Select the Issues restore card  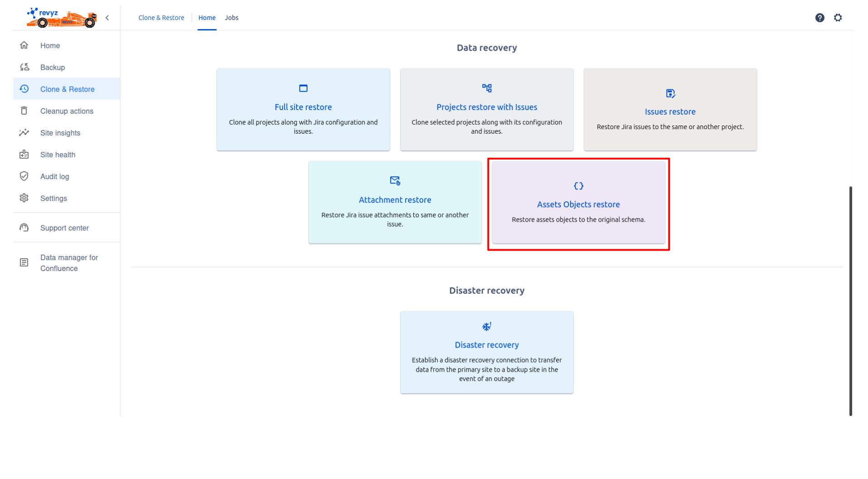pos(670,110)
